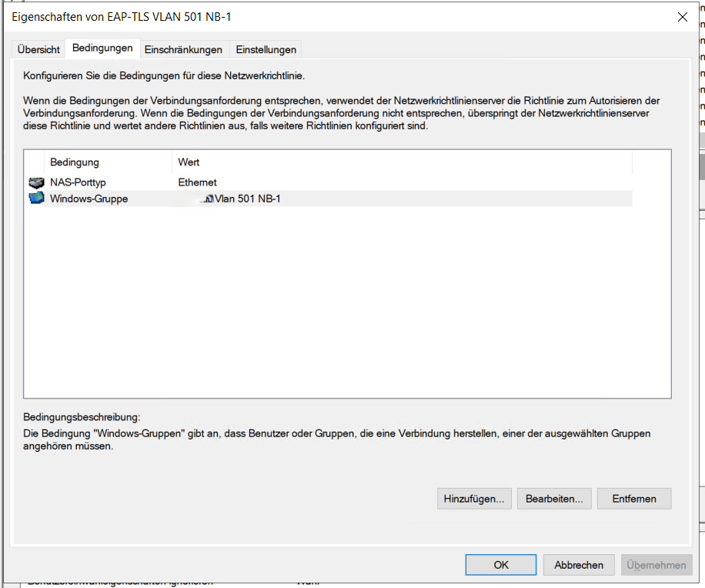
Task: Select the Bedingungen tab
Action: coord(102,48)
